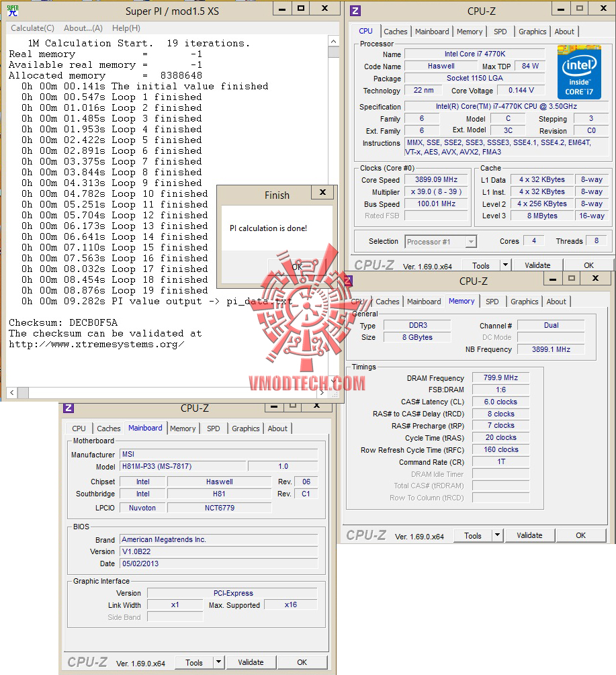The width and height of the screenshot is (616, 675).
Task: Open SPD tab in Memory CPU-Z window
Action: click(x=492, y=302)
